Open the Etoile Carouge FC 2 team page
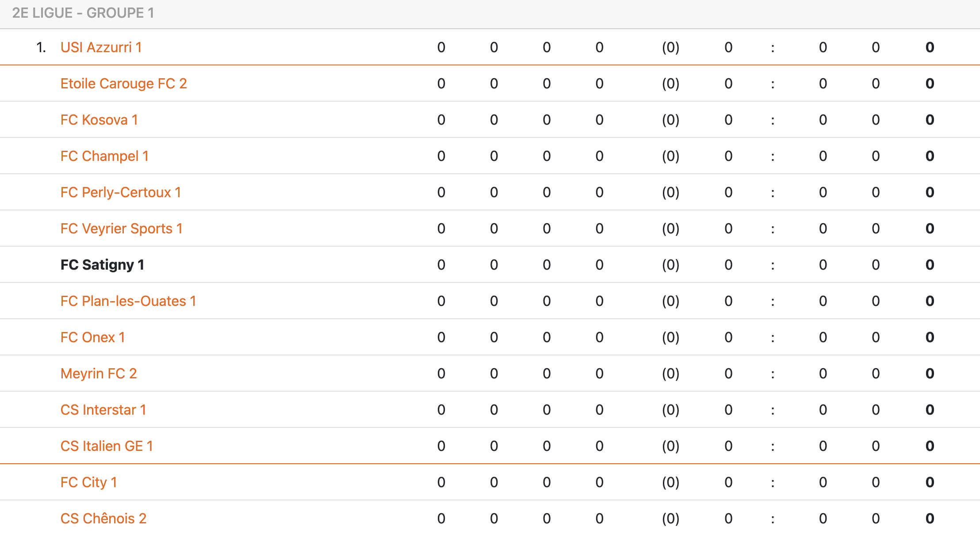The height and width of the screenshot is (534, 980). click(x=123, y=84)
